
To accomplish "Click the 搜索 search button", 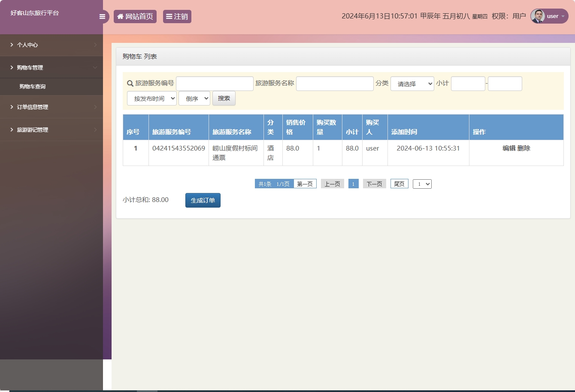I will tap(224, 98).
